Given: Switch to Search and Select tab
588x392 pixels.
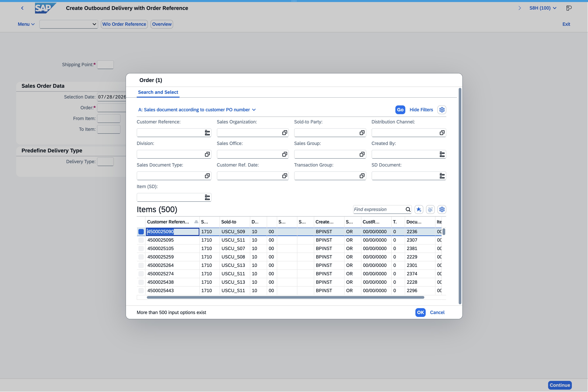Looking at the screenshot, I should tap(158, 92).
